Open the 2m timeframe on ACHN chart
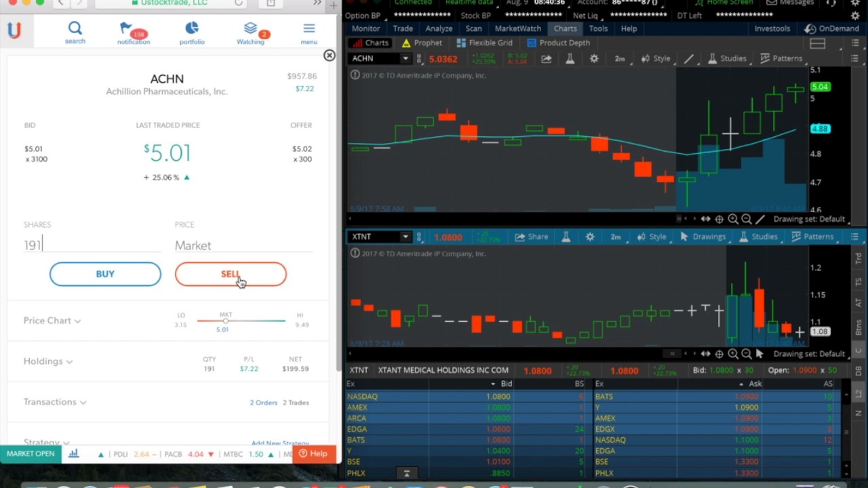 tap(620, 58)
